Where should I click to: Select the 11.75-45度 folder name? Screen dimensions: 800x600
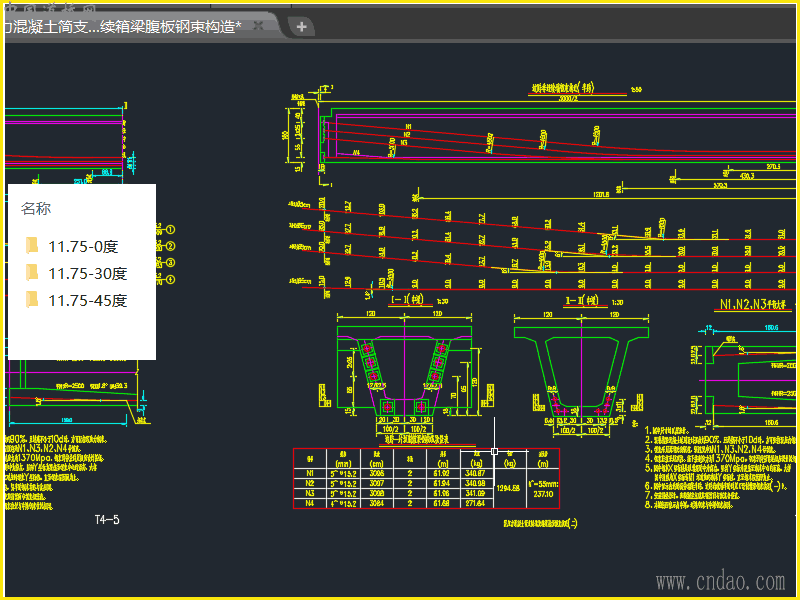(88, 300)
